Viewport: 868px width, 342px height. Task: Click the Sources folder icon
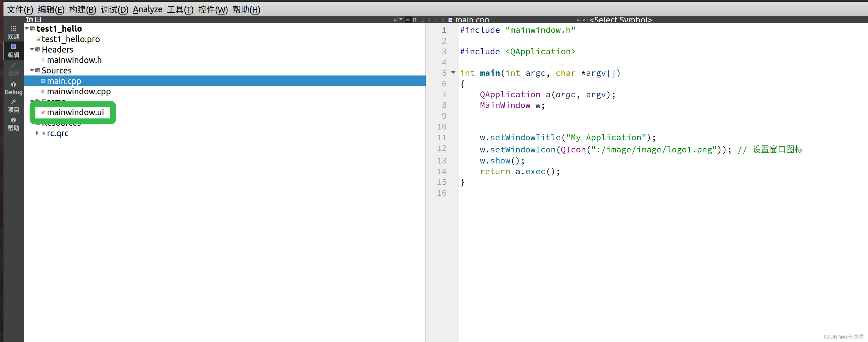38,71
